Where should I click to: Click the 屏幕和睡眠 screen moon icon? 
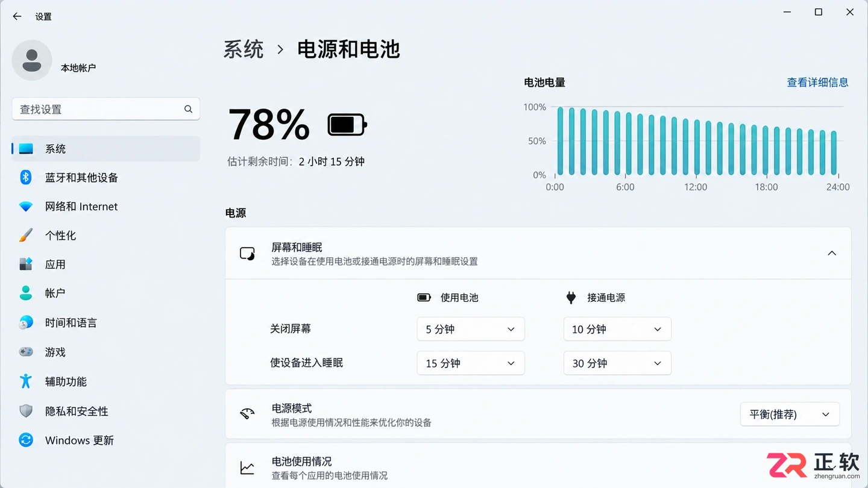click(247, 254)
